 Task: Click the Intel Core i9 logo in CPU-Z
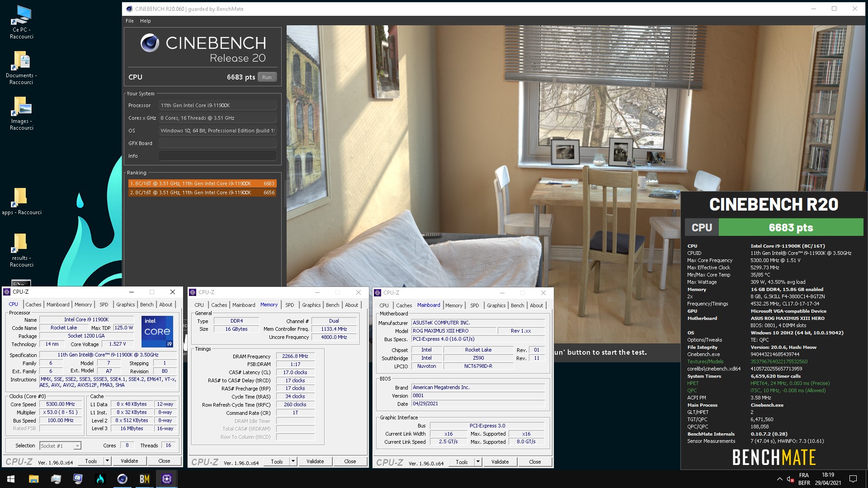pos(157,331)
